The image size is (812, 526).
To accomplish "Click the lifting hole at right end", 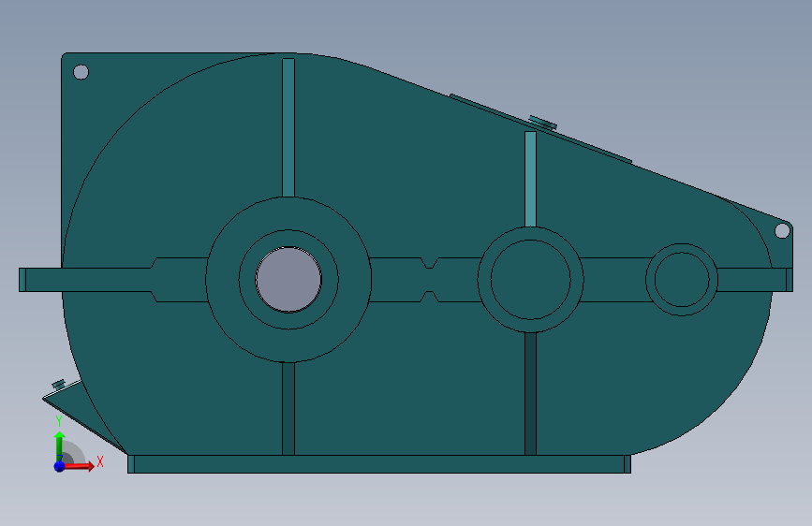I will 782,231.
